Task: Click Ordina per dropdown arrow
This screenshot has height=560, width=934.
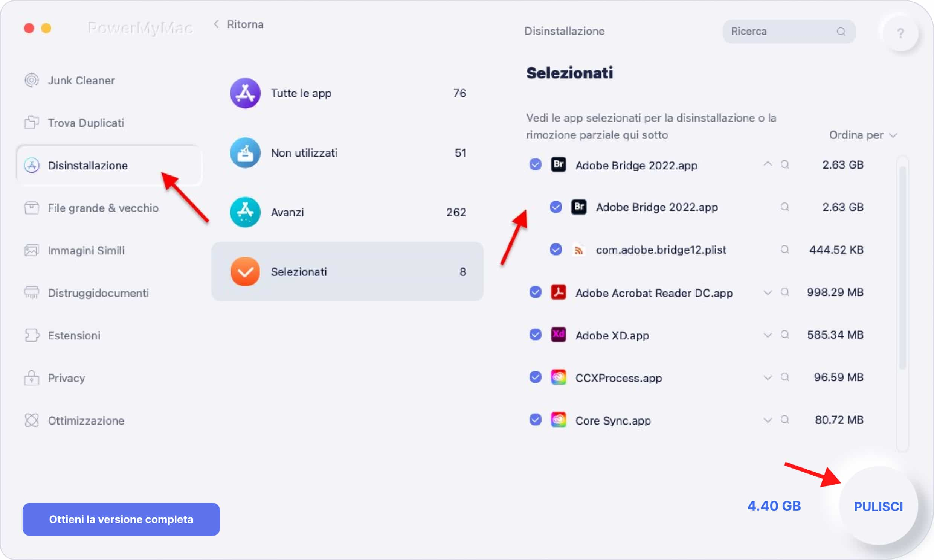Action: (x=893, y=135)
